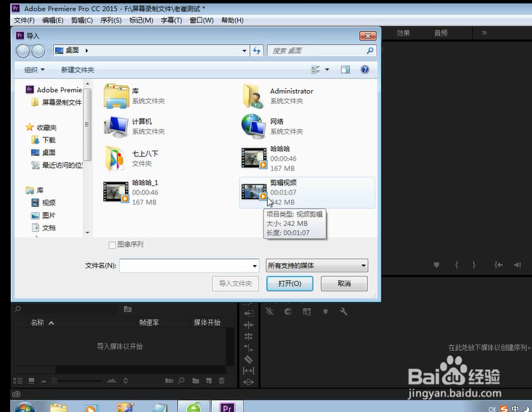Add a marker in the timeline panel

coord(325,312)
